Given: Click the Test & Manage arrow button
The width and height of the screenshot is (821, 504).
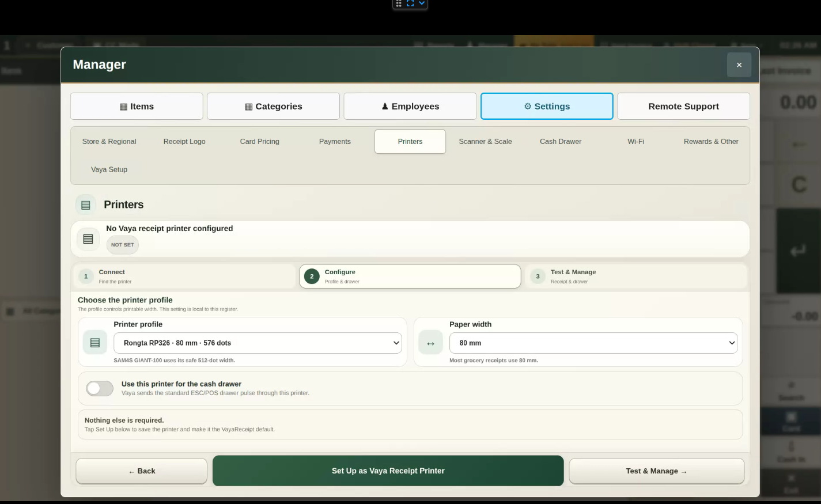Looking at the screenshot, I should coord(657,471).
